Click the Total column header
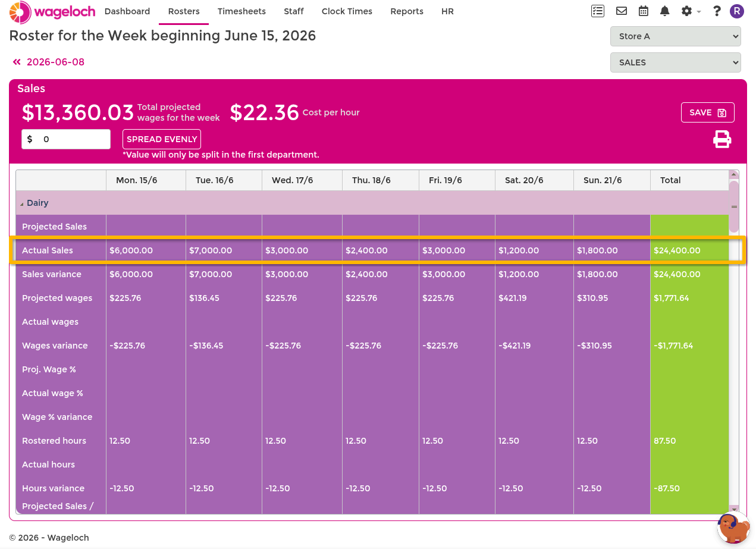The width and height of the screenshot is (756, 549). [x=689, y=180]
